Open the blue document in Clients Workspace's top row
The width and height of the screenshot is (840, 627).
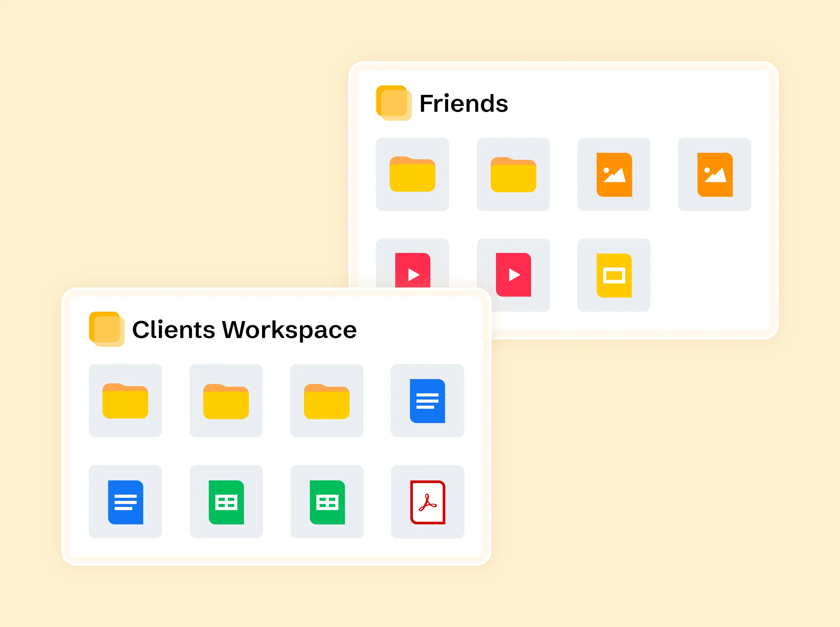click(427, 401)
